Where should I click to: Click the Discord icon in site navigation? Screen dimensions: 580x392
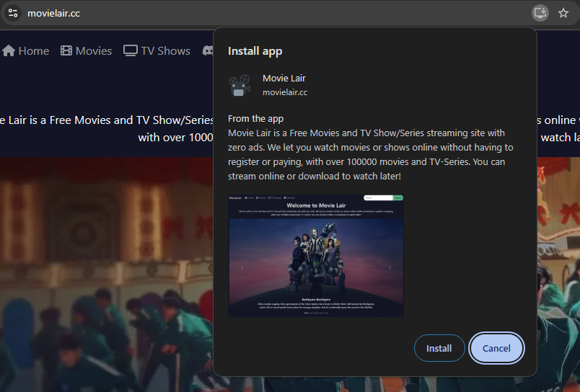(208, 50)
